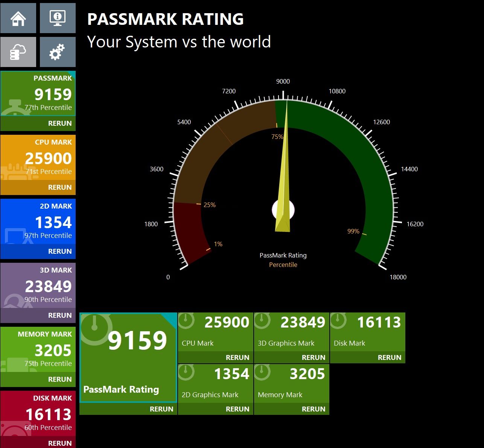Click the 99% percentile marker on the gauge

pyautogui.click(x=353, y=231)
